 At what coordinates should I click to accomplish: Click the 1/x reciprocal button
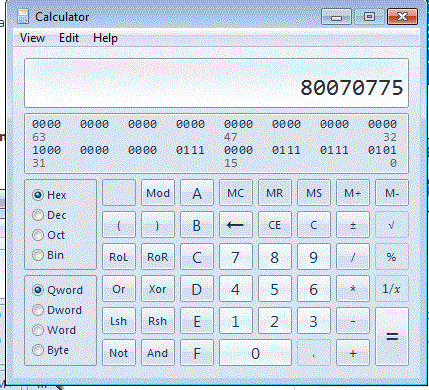coord(392,289)
